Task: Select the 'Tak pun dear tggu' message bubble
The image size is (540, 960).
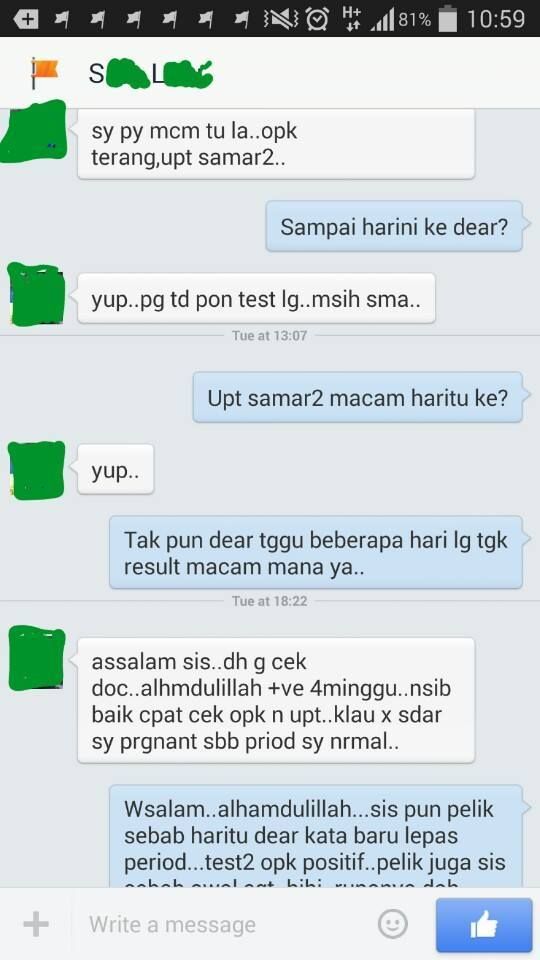Action: click(x=316, y=553)
